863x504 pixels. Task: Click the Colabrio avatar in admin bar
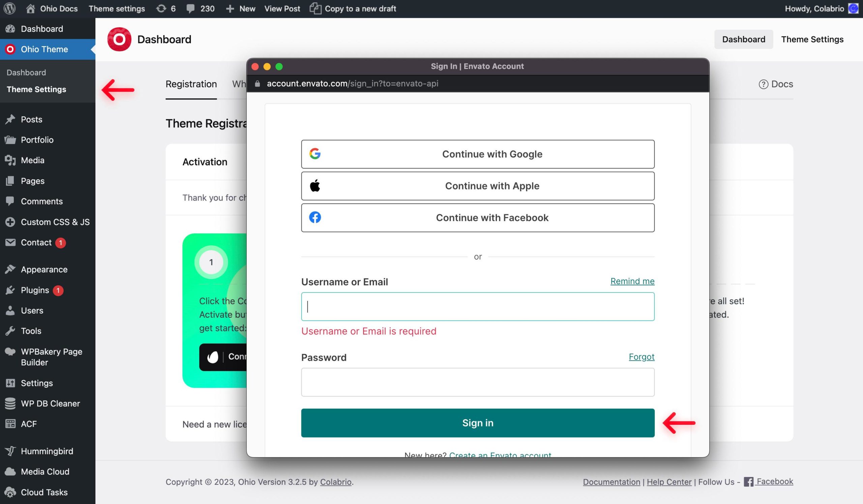tap(854, 8)
